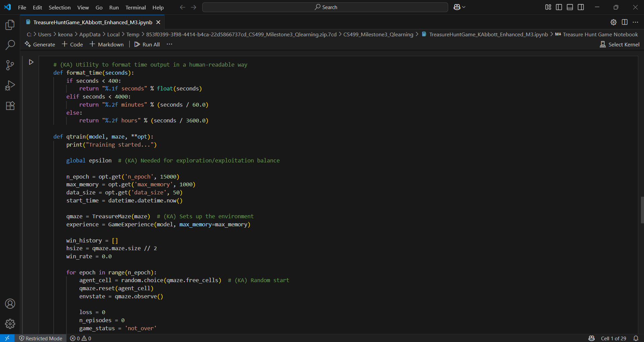Toggle the secondary side bar
Image resolution: width=644 pixels, height=342 pixels.
(581, 7)
